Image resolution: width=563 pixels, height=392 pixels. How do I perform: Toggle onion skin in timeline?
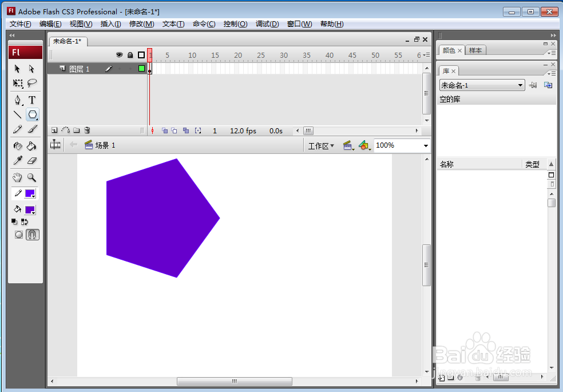point(164,130)
